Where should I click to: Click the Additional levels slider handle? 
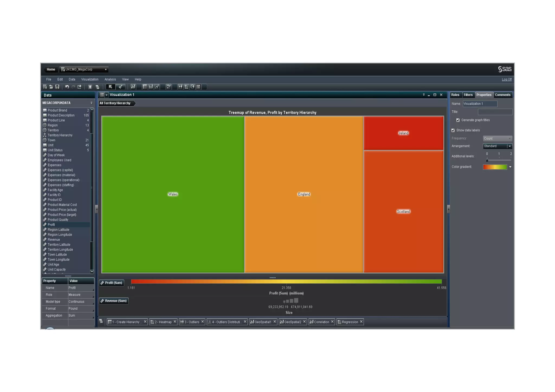point(487,160)
